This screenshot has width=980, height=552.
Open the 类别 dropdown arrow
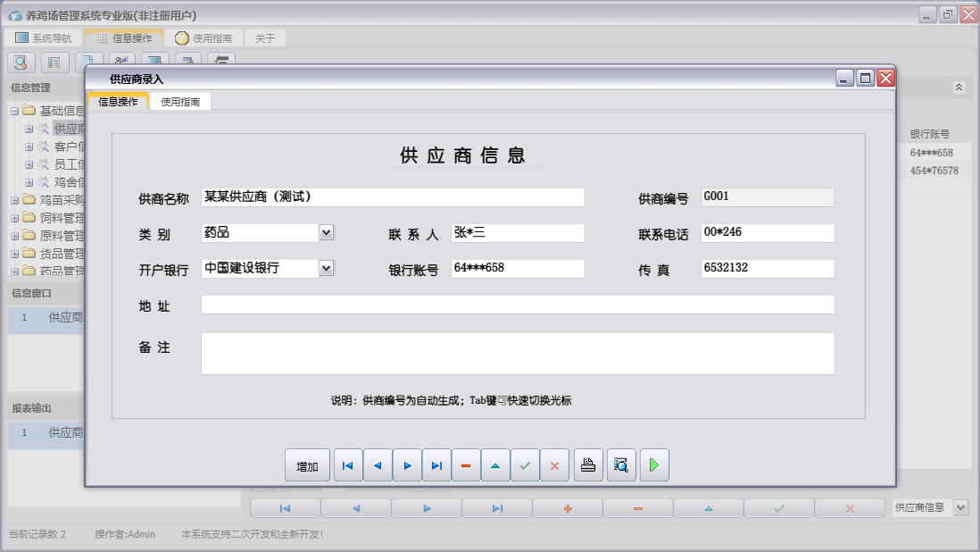(326, 232)
